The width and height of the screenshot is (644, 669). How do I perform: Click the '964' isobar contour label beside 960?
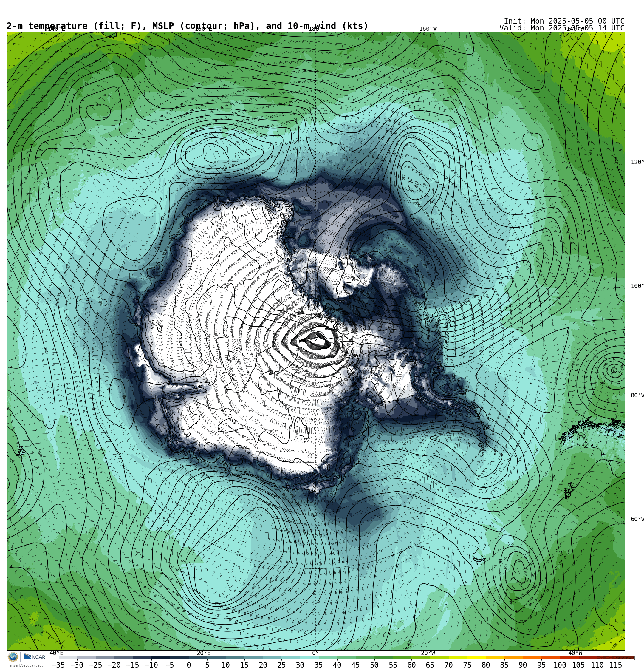224,168
